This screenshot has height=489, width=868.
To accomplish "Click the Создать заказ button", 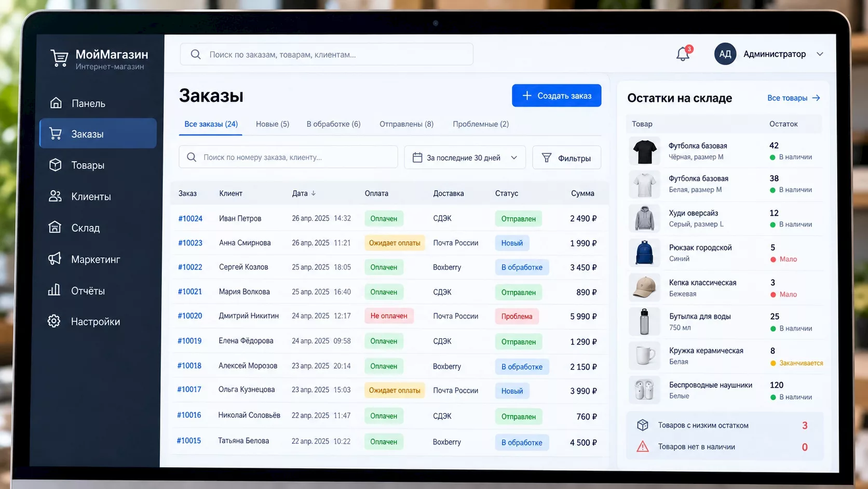I will pyautogui.click(x=557, y=96).
